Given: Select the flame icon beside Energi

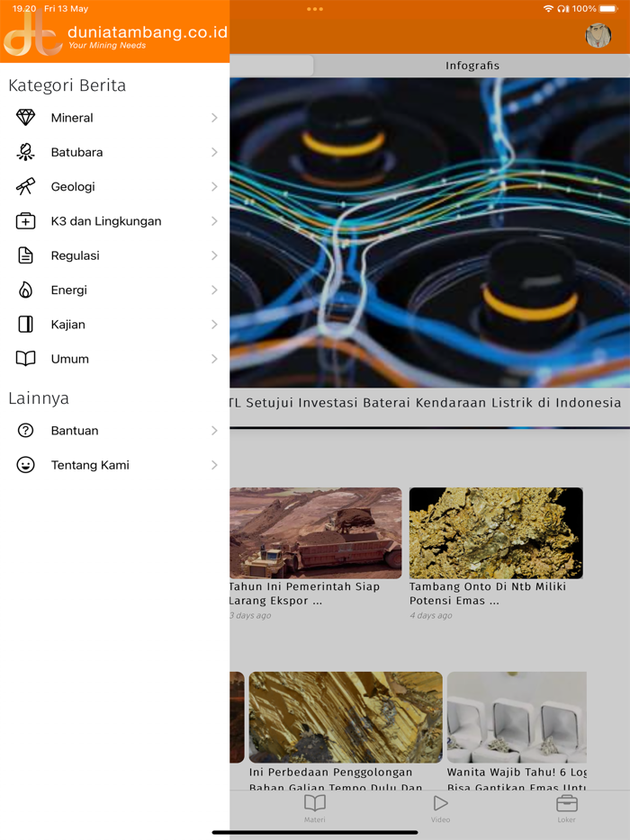Looking at the screenshot, I should pos(25,290).
